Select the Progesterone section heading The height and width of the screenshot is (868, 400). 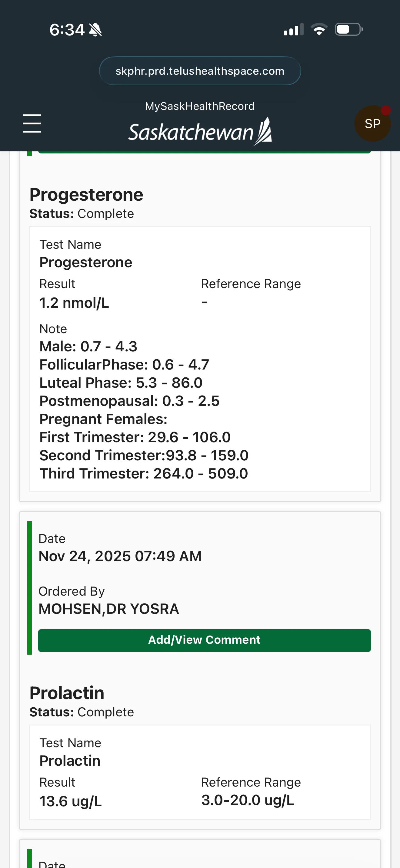coord(86,195)
